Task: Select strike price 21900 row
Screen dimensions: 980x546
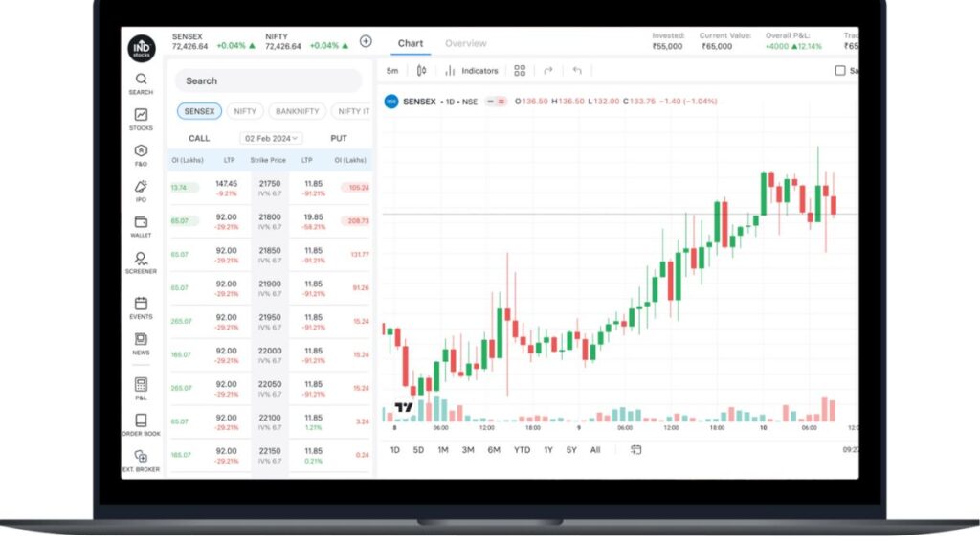Action: coord(269,288)
